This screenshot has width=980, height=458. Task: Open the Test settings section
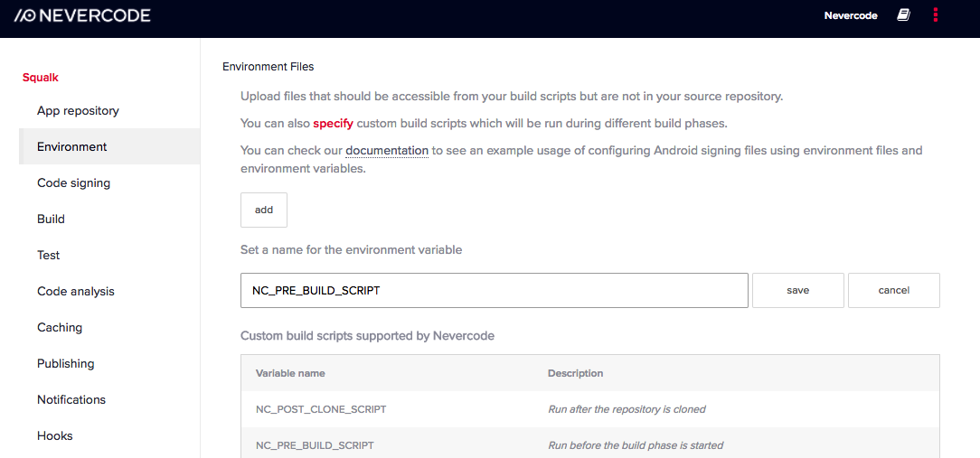coord(48,256)
